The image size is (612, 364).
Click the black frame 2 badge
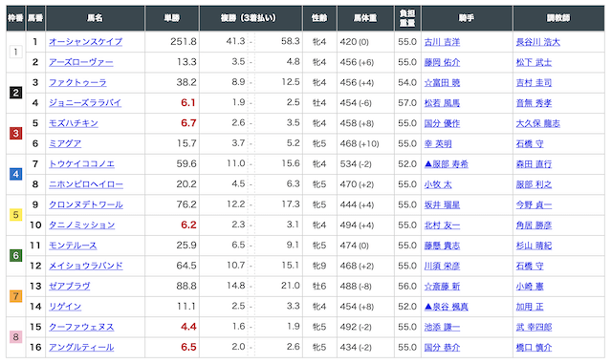[15, 93]
